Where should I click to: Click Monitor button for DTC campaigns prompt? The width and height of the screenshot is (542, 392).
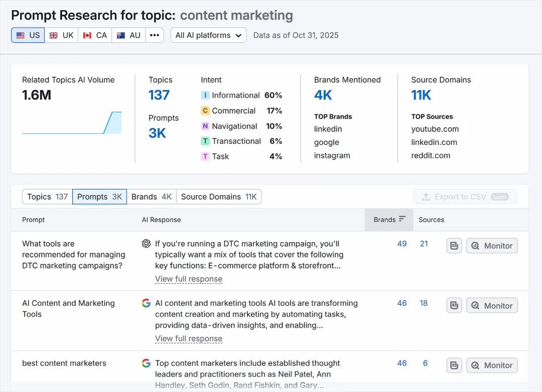point(492,246)
